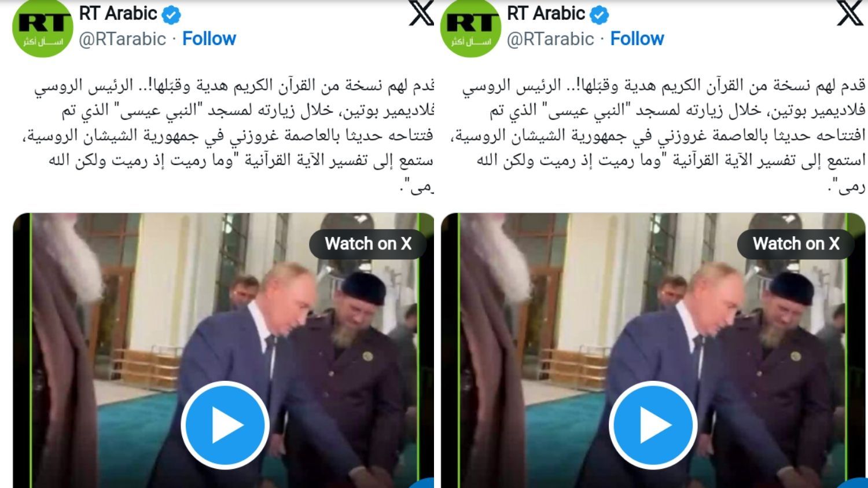868x488 pixels.
Task: Click the verified badge beside the second RT Arabic name
Action: [599, 14]
